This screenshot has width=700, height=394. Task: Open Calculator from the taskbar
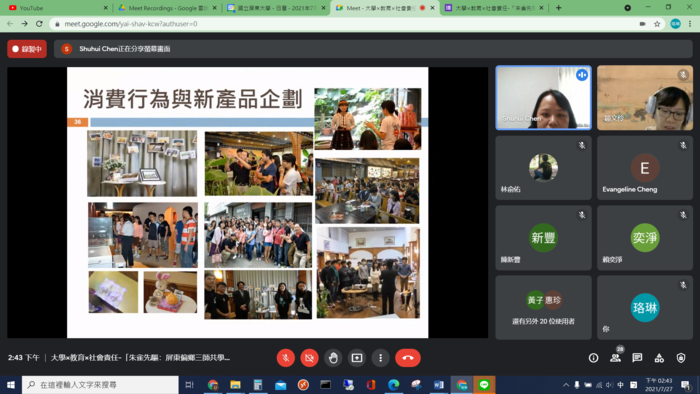pos(258,385)
